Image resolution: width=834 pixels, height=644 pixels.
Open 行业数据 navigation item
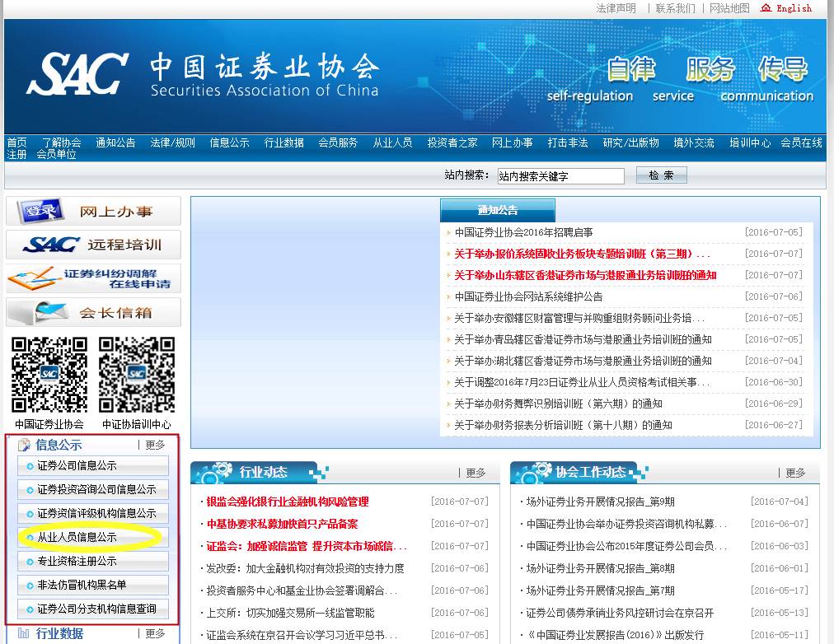tap(284, 142)
